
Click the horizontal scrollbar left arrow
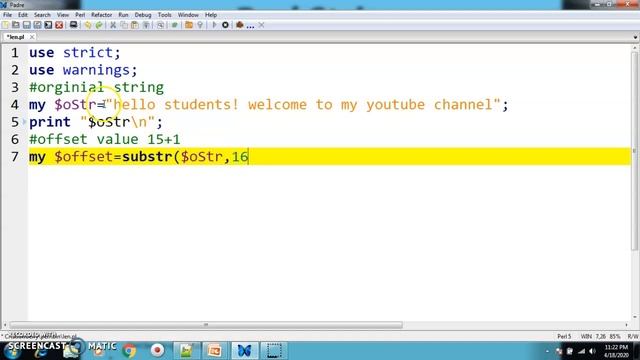[x=5, y=325]
